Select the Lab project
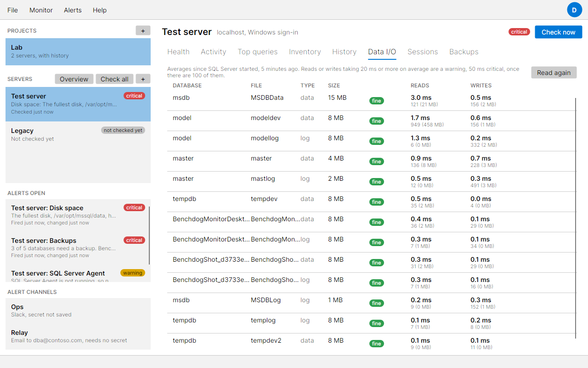 [78, 52]
